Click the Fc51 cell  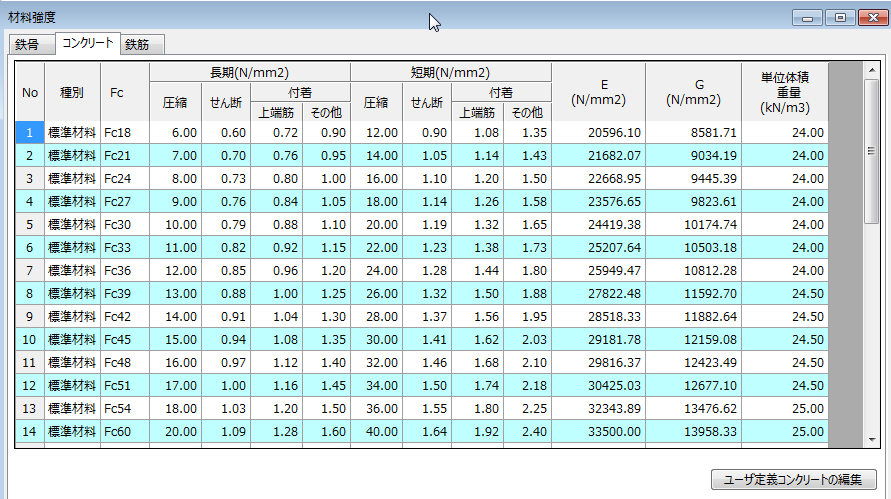(125, 385)
